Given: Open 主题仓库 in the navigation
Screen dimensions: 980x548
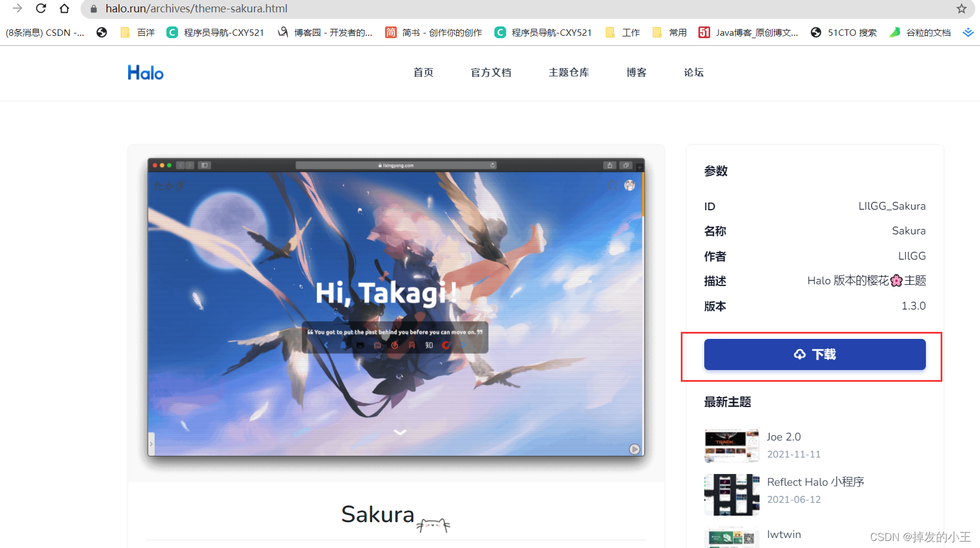Looking at the screenshot, I should tap(568, 72).
